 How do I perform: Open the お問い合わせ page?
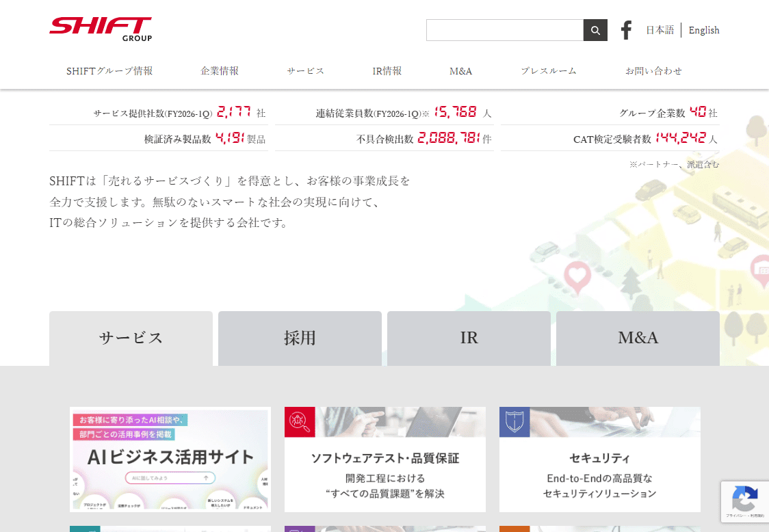pyautogui.click(x=653, y=70)
